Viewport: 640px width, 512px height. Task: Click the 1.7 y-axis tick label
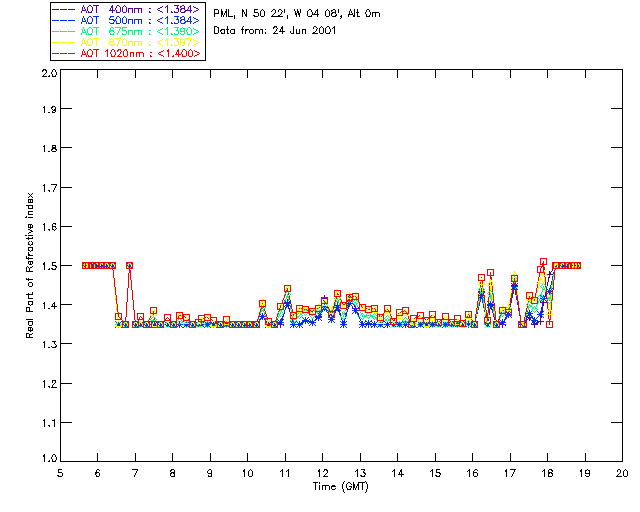click(49, 188)
